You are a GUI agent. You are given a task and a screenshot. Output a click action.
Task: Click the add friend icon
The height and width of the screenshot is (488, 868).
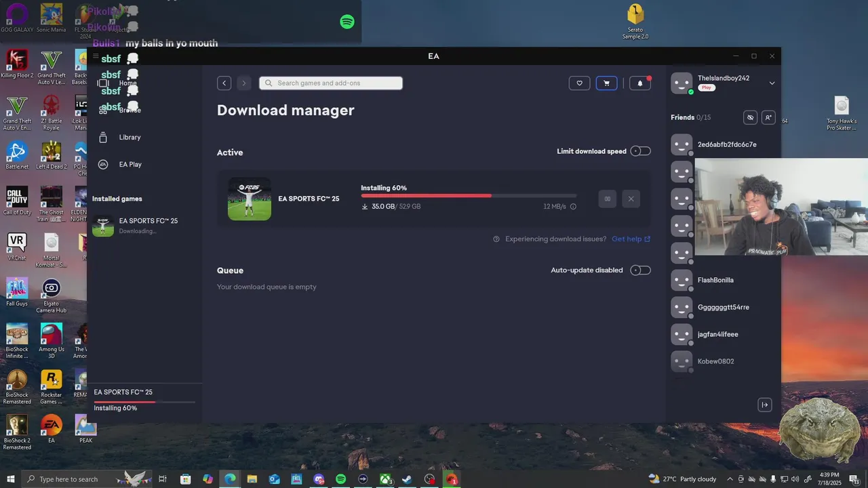pos(768,117)
